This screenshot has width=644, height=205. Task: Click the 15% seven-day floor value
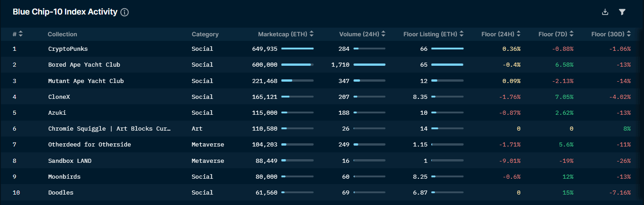pos(568,193)
